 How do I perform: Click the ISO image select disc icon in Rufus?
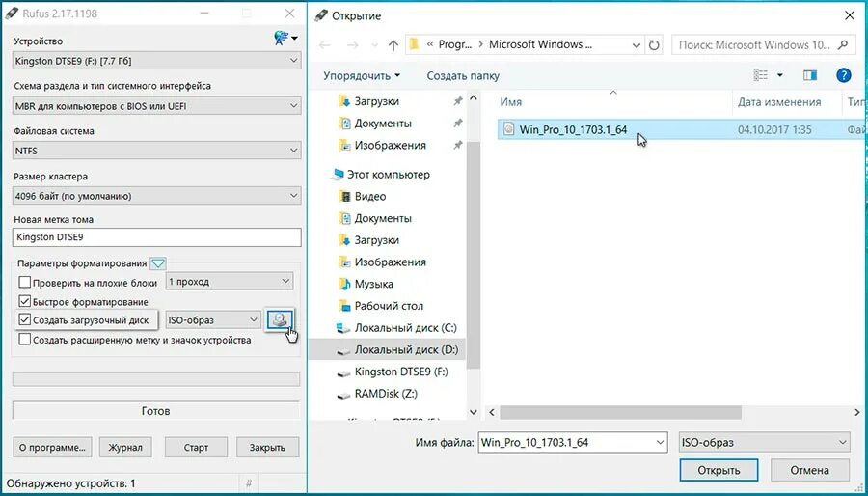click(x=280, y=319)
